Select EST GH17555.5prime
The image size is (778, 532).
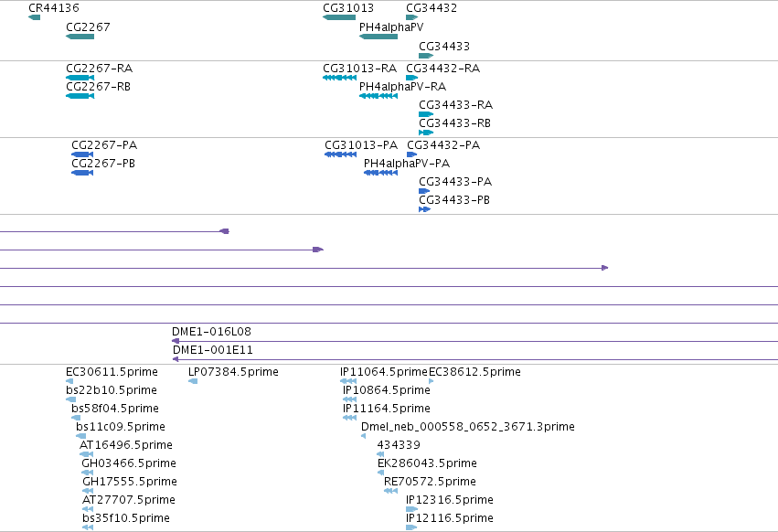pos(88,491)
